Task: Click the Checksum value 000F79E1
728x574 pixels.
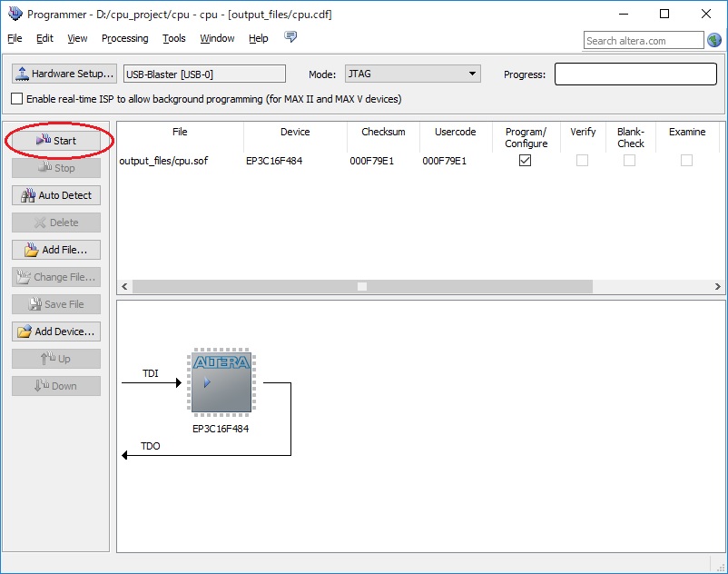Action: point(372,161)
